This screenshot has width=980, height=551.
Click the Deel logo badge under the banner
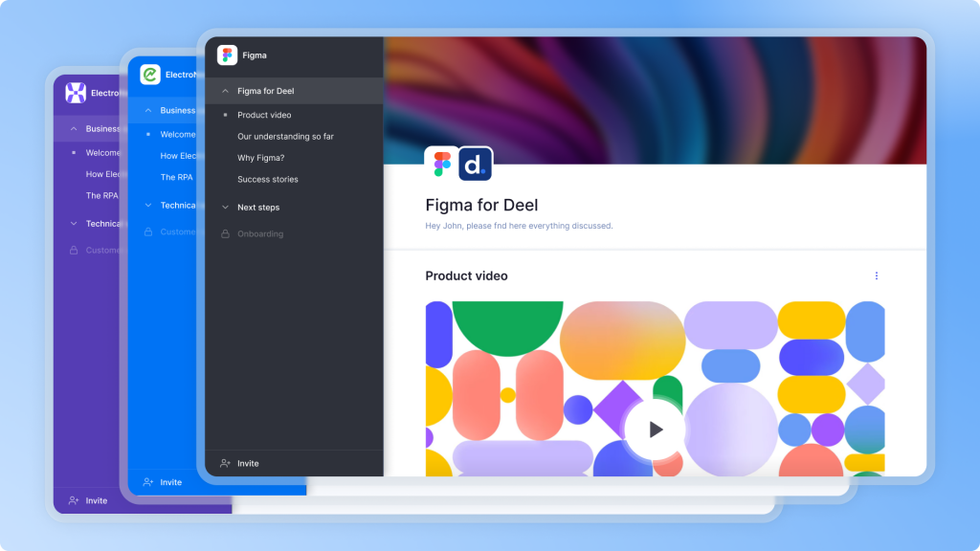coord(475,165)
